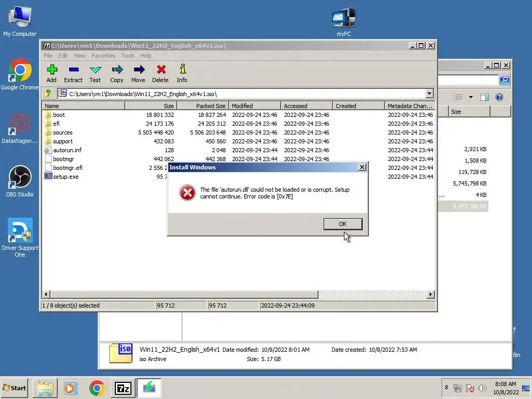The image size is (532, 399).
Task: Click the 7-Zip taskbar button
Action: tap(123, 388)
